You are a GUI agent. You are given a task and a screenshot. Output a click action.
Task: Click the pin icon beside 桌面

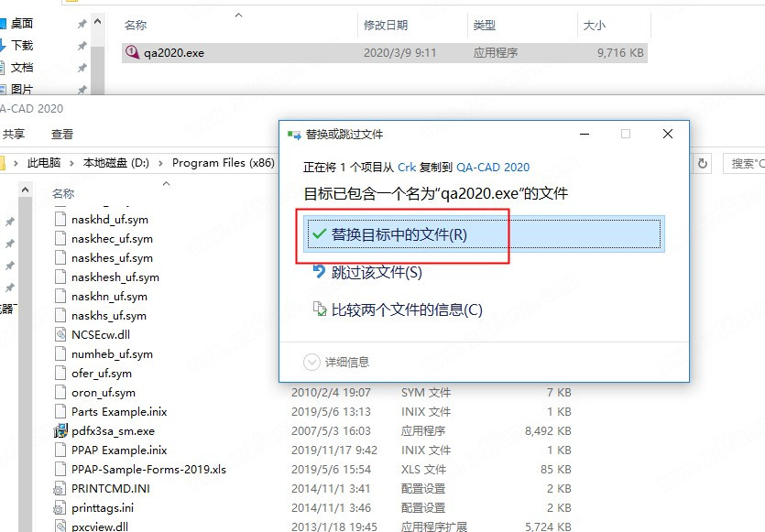pyautogui.click(x=82, y=24)
